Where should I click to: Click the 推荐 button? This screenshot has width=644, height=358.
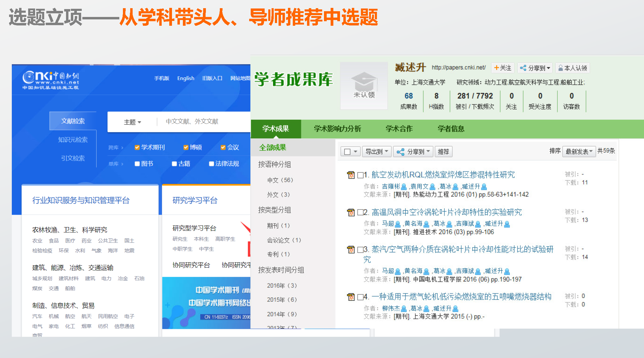click(443, 151)
